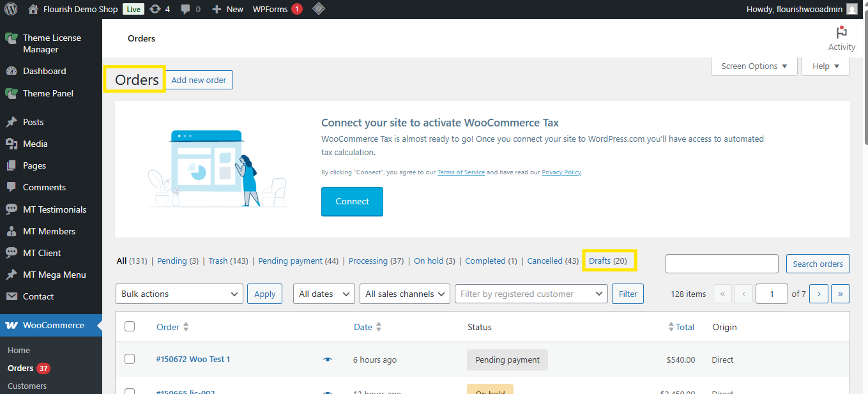The height and width of the screenshot is (394, 868).
Task: Click the MT Client icon
Action: click(11, 253)
